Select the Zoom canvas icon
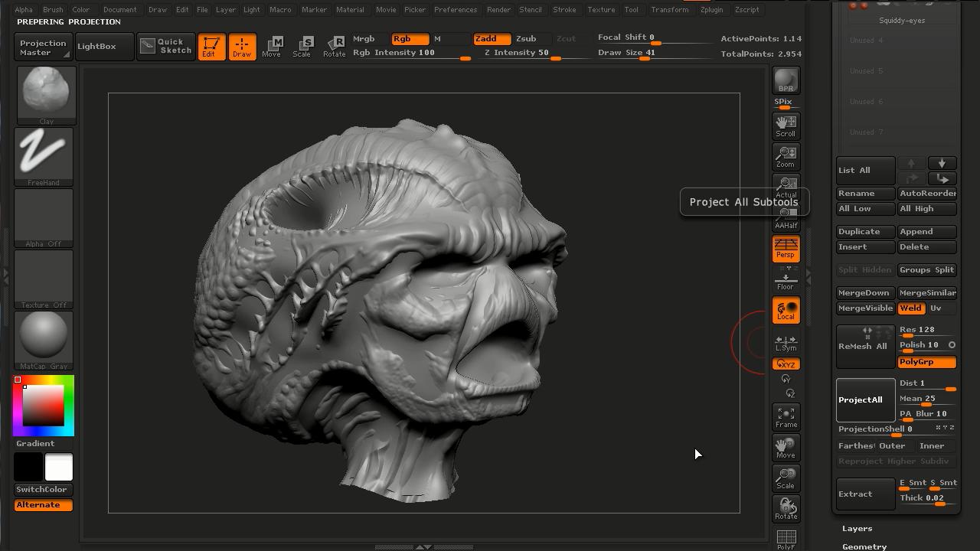Viewport: 980px width, 551px height. point(786,156)
